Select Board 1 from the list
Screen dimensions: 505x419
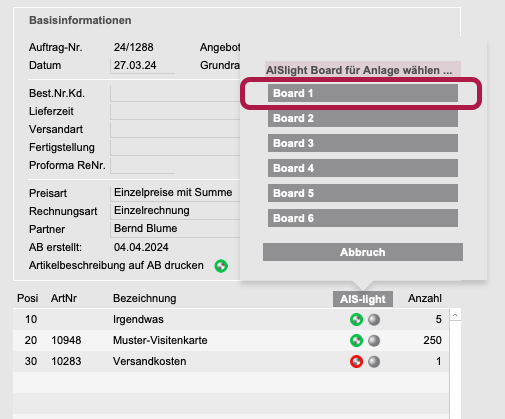pos(363,93)
